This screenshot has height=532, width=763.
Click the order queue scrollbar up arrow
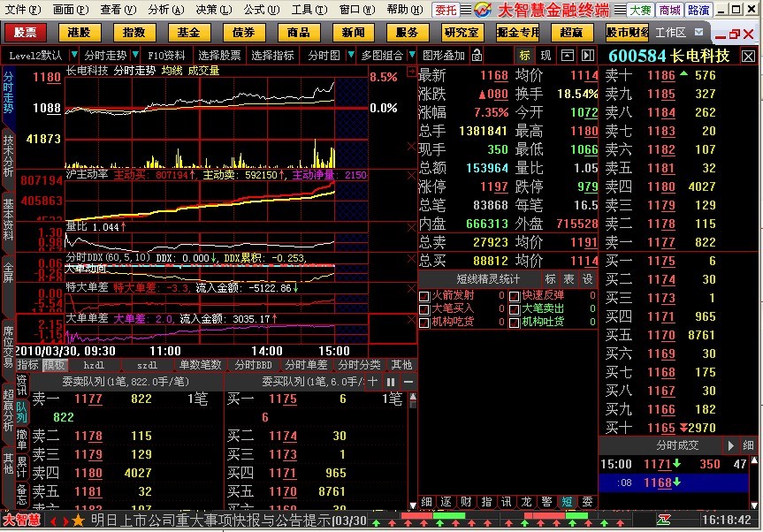click(413, 398)
